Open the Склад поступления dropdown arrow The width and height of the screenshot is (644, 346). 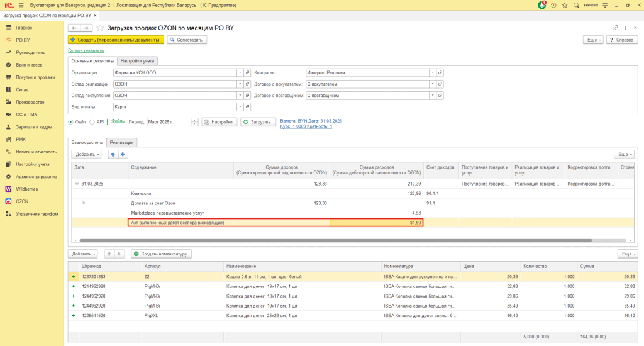240,96
